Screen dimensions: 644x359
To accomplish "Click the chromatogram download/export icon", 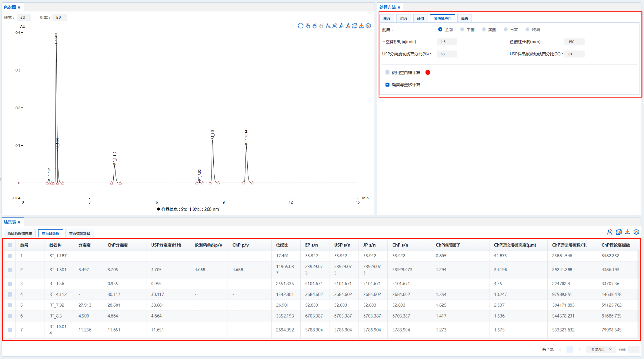I will click(361, 26).
